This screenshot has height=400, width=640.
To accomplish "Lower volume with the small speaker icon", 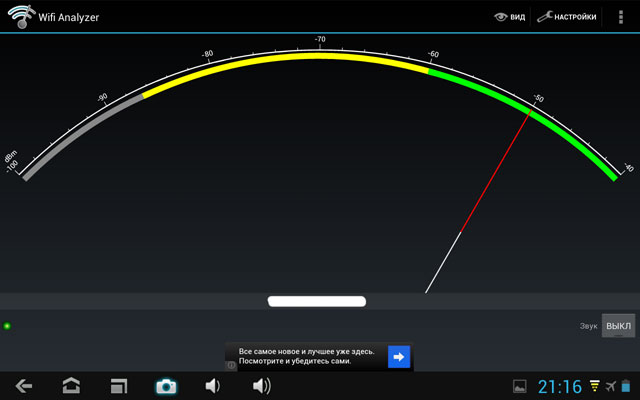I will pyautogui.click(x=212, y=386).
